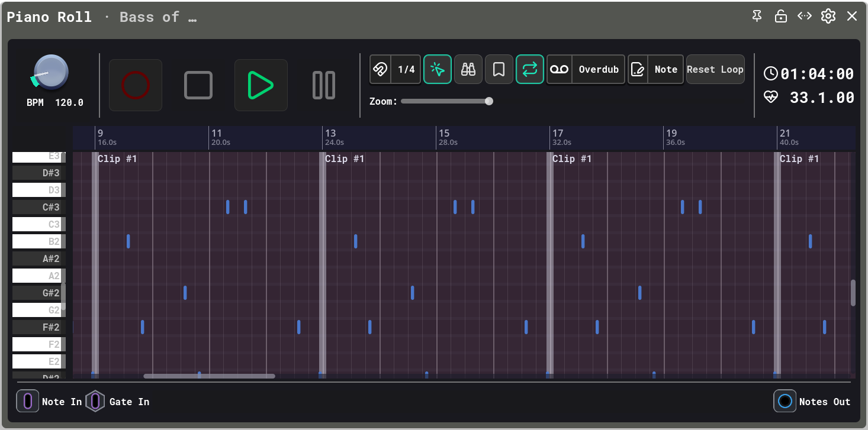Click the stop button
868x430 pixels.
(x=198, y=85)
